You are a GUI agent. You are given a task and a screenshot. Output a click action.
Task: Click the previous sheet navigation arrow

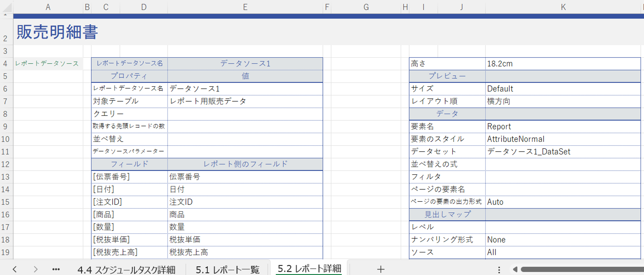tap(15, 269)
